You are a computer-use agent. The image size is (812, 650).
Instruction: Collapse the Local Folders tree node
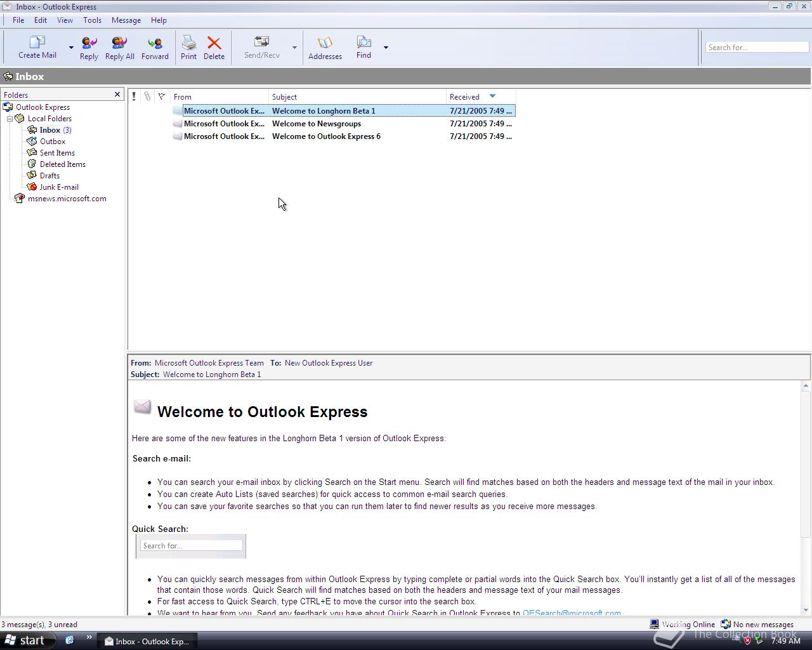pyautogui.click(x=10, y=119)
